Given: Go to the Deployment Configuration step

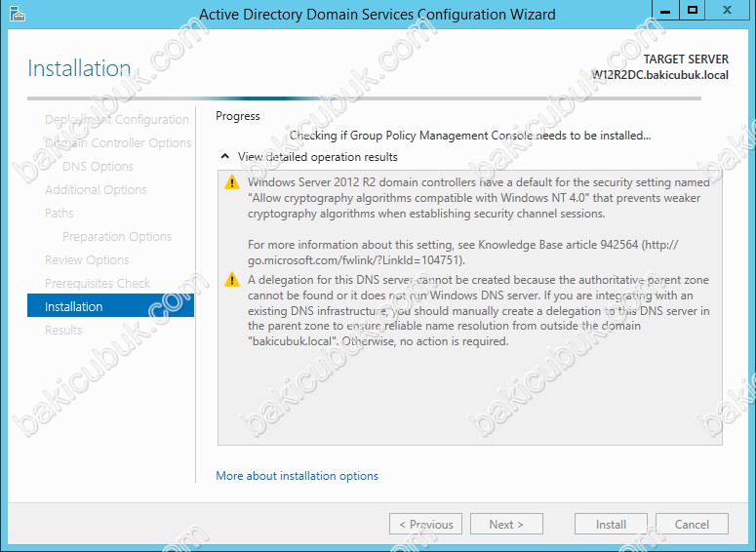Looking at the screenshot, I should [x=116, y=119].
